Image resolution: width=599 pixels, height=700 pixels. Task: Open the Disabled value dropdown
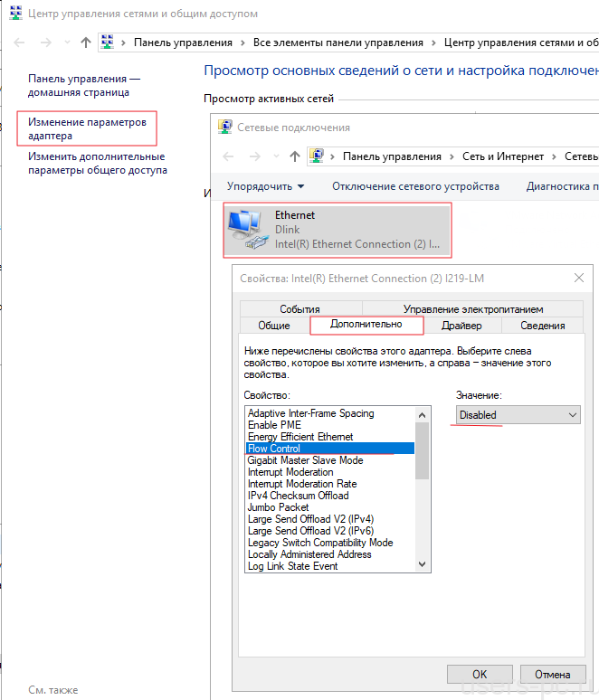pyautogui.click(x=518, y=415)
